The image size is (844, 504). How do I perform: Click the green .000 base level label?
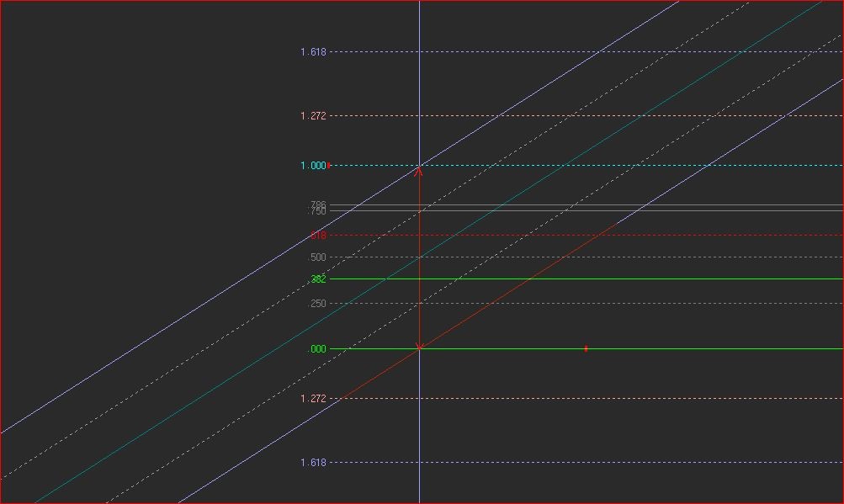[317, 349]
